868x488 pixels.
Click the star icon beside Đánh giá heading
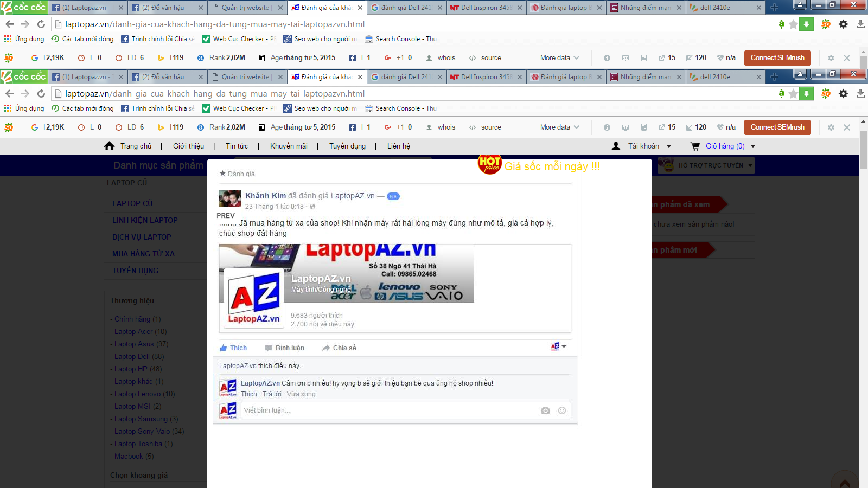[x=222, y=174]
